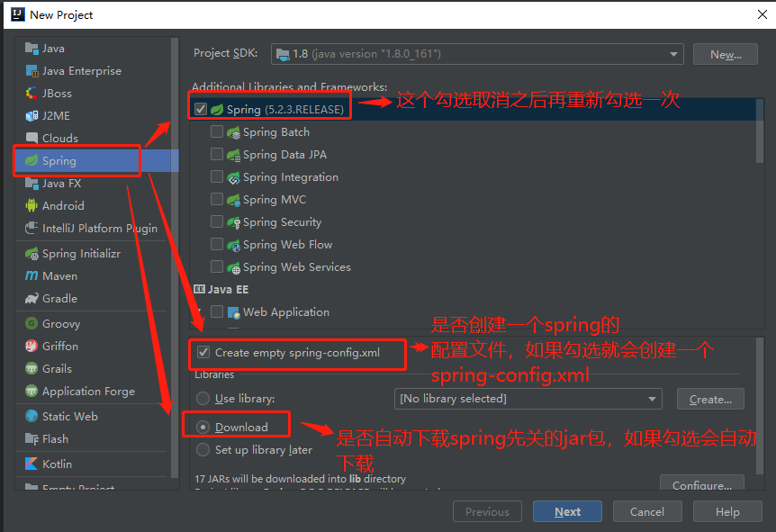
Task: Select the IntelliJ Platform Plugin icon
Action: (32, 228)
